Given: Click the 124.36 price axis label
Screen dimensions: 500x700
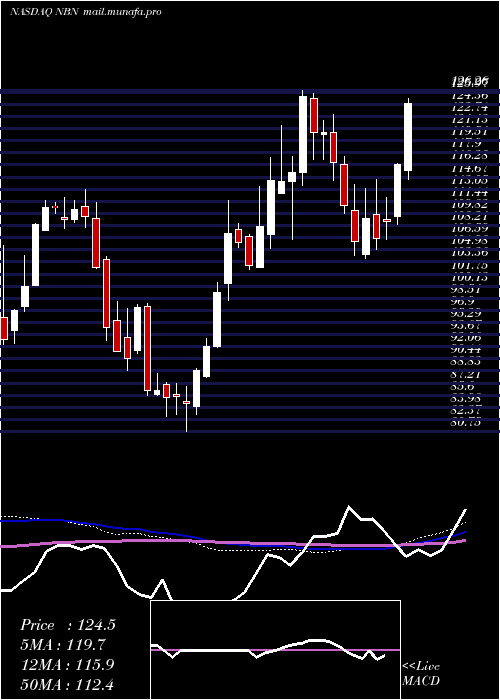Looking at the screenshot, I should [x=470, y=95].
